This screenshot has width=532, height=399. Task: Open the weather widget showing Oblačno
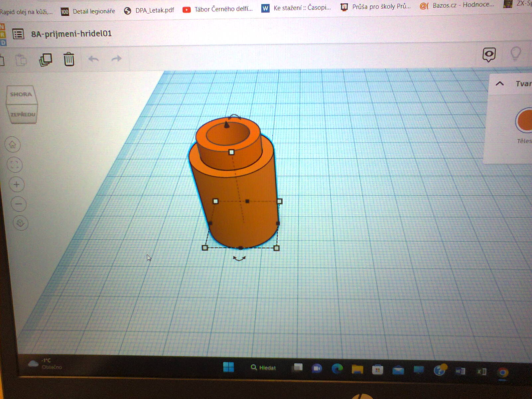[45, 364]
